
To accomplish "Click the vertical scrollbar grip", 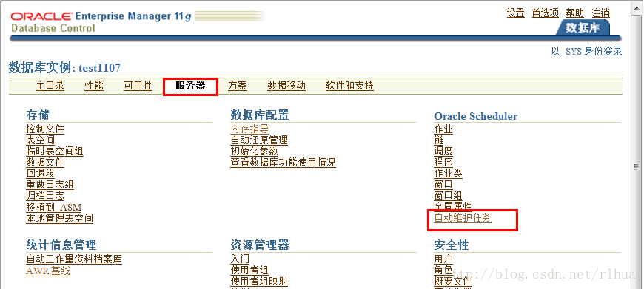I will pyautogui.click(x=637, y=167).
